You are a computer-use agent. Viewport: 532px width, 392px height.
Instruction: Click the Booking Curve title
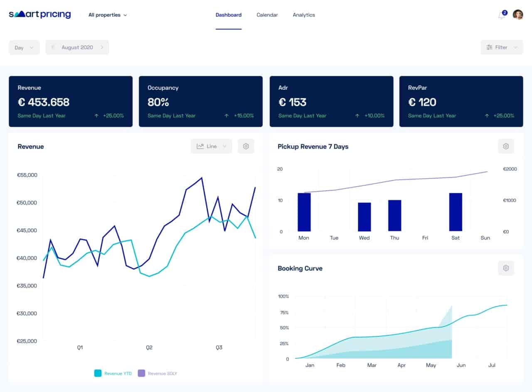[300, 268]
